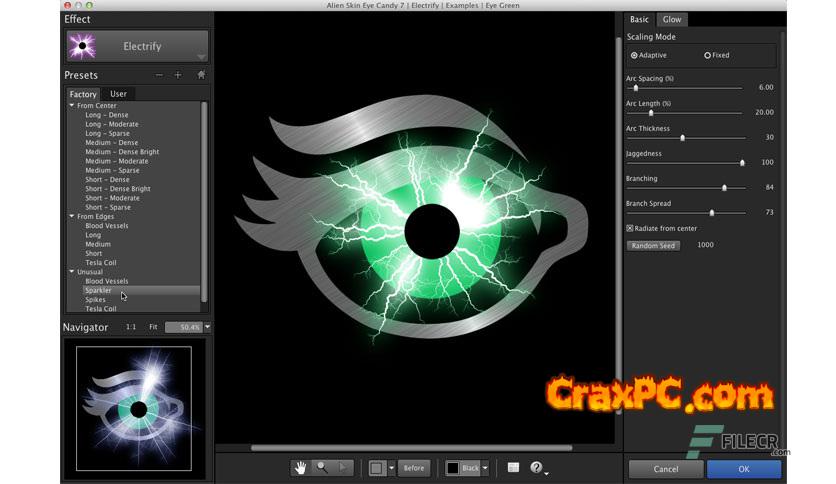
Task: Click the Random Seed button
Action: point(653,245)
